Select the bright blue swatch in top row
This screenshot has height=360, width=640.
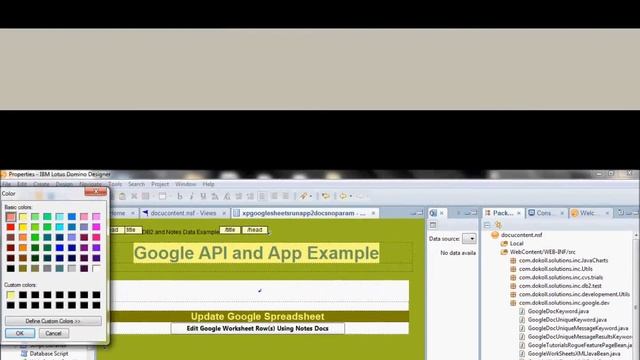[x=72, y=217]
